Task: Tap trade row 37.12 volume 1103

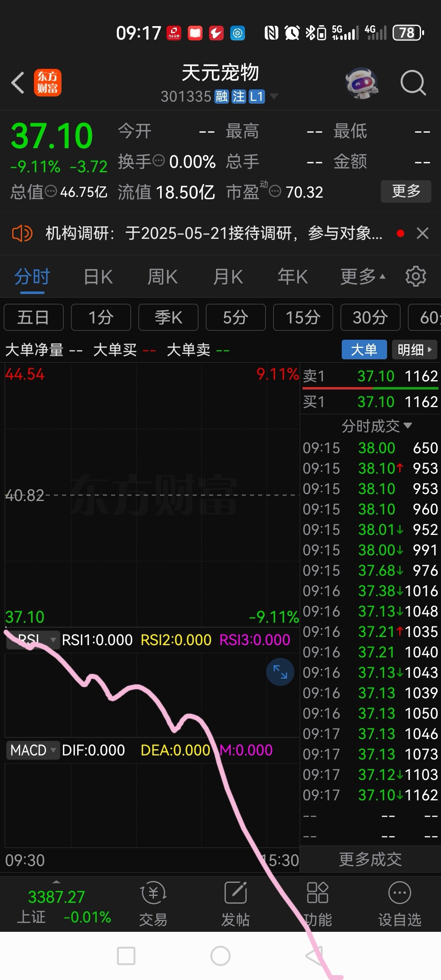Action: pyautogui.click(x=370, y=775)
